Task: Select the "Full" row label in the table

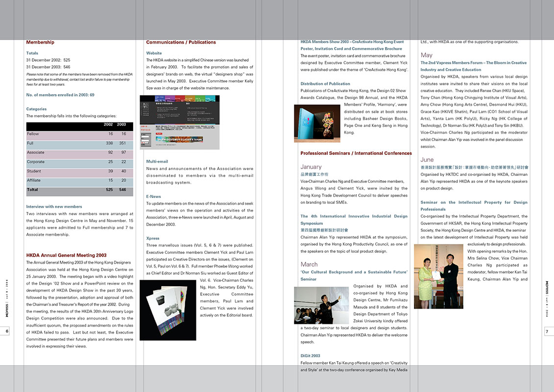Action: (30, 143)
